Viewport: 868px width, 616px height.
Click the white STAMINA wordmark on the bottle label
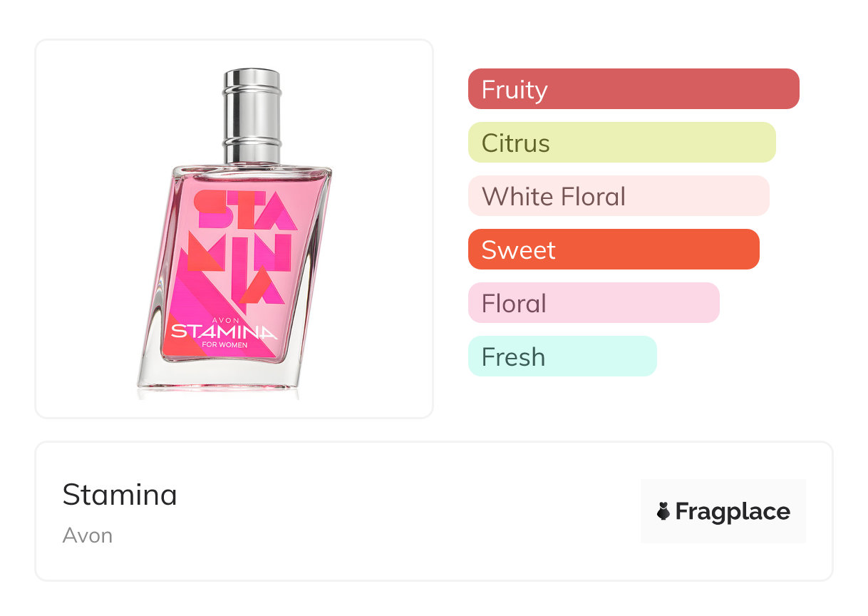coord(223,332)
